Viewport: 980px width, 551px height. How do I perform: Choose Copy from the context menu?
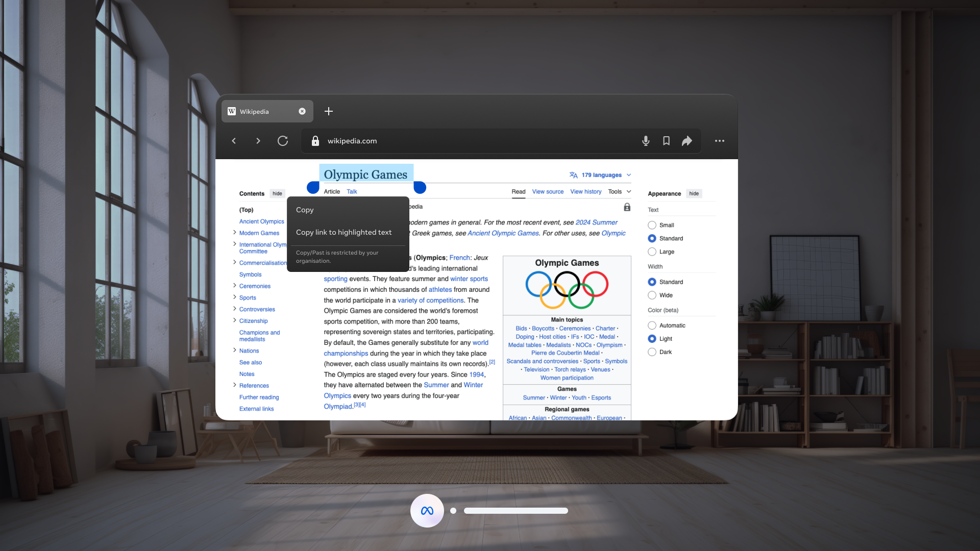pos(305,210)
